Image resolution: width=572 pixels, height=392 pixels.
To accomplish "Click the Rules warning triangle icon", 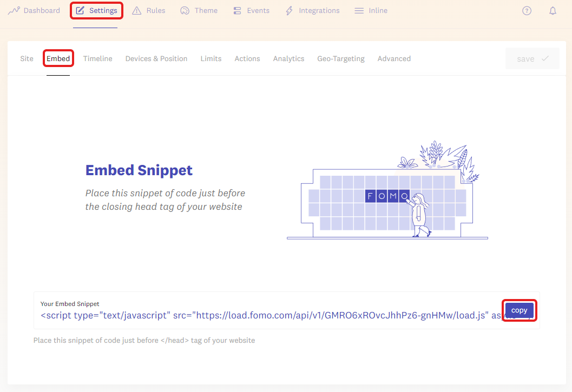I will pos(137,11).
